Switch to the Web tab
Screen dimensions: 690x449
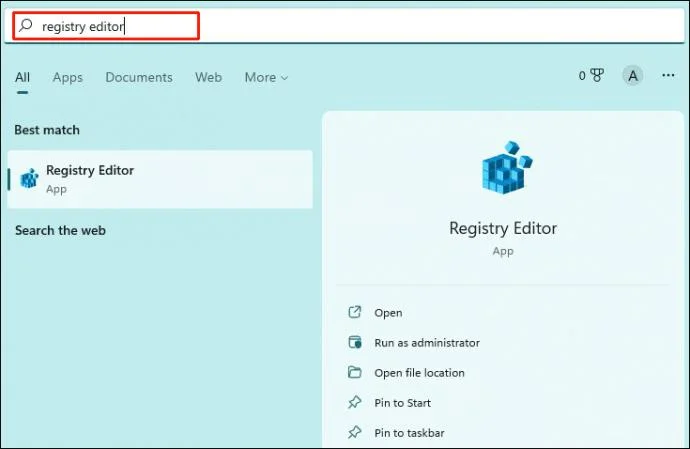(208, 77)
